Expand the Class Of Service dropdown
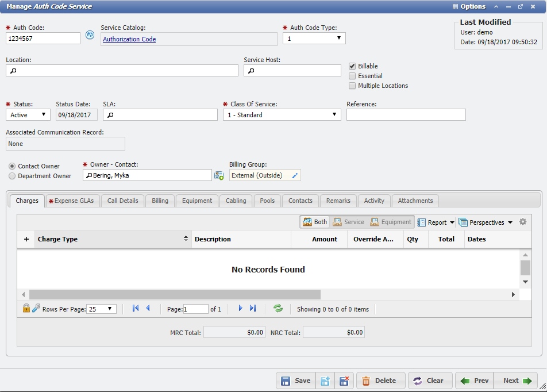The width and height of the screenshot is (547, 392). 282,115
